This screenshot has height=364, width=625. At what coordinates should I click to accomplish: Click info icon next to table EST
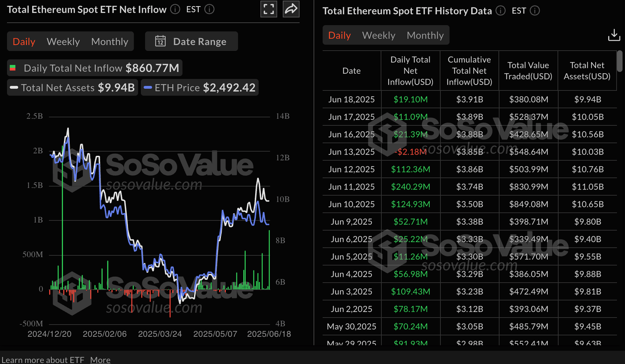(x=535, y=11)
